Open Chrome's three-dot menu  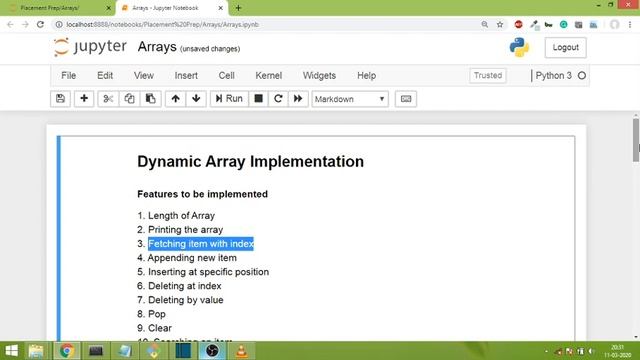coord(630,24)
